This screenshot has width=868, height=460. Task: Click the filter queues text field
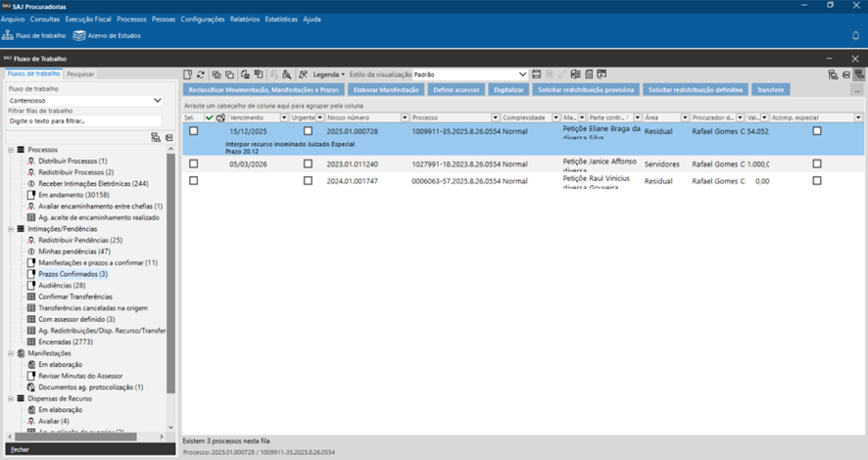click(84, 121)
